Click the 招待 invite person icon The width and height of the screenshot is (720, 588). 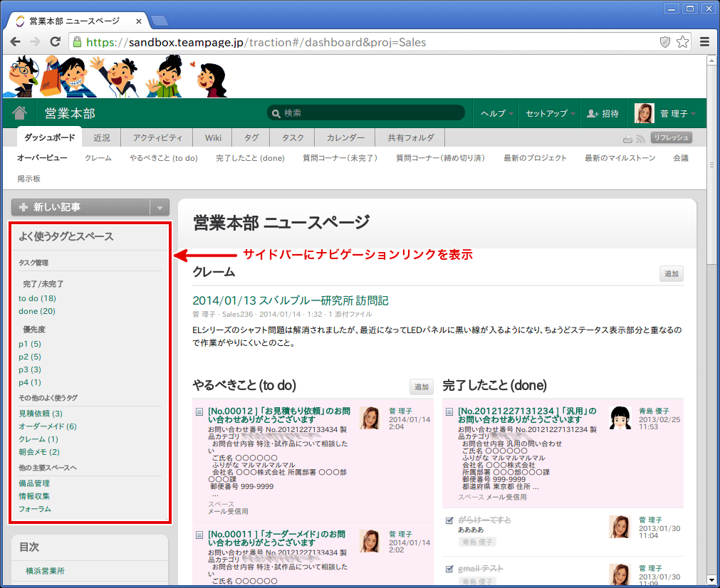point(592,114)
